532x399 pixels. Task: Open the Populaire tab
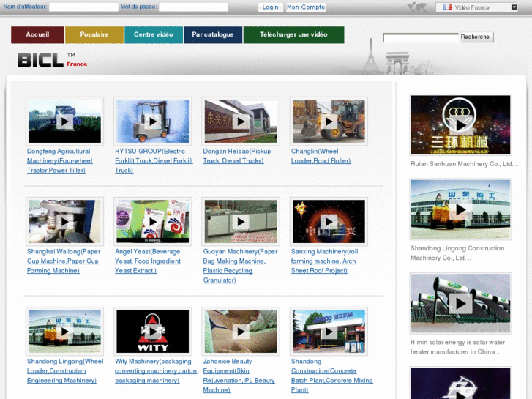pyautogui.click(x=94, y=34)
